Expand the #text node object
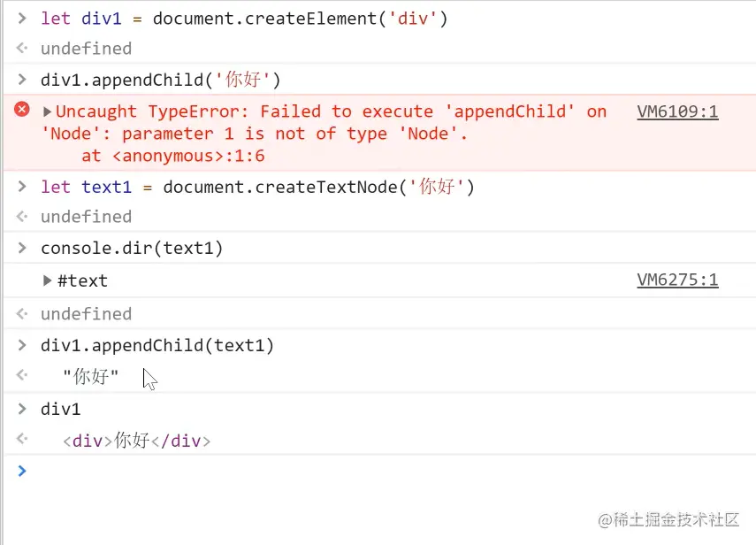Image resolution: width=756 pixels, height=545 pixels. [48, 281]
